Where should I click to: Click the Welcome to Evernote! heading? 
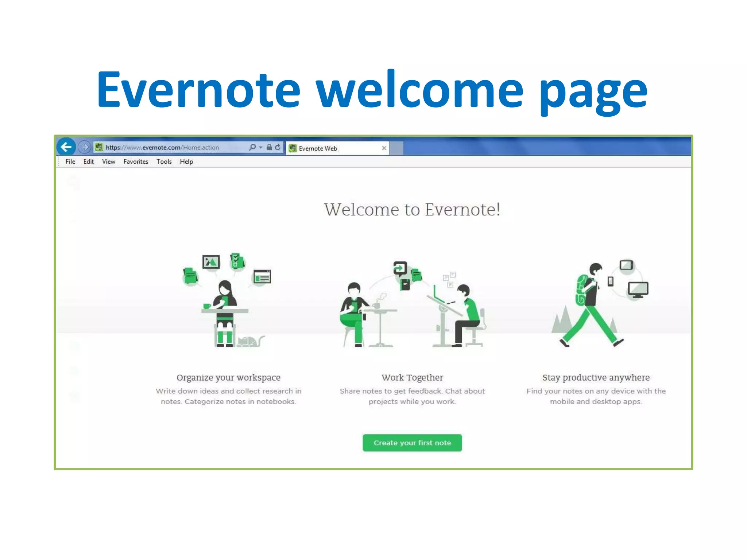(x=412, y=210)
